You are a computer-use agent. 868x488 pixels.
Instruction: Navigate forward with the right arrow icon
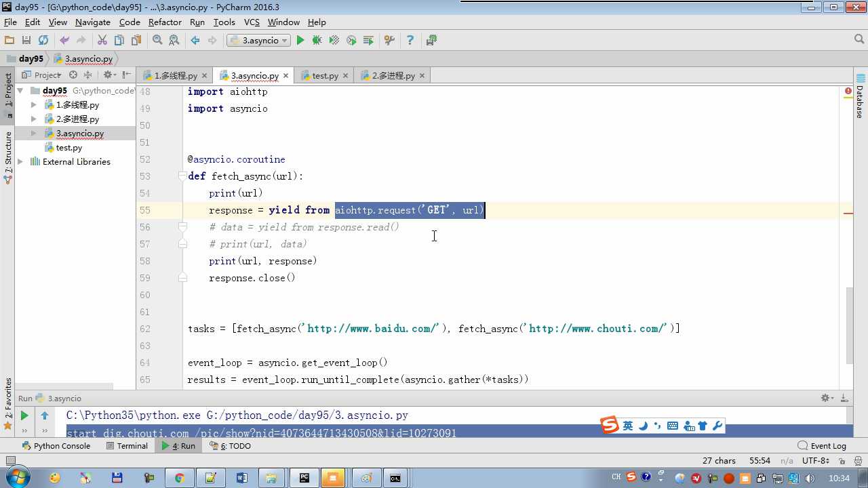tap(212, 41)
